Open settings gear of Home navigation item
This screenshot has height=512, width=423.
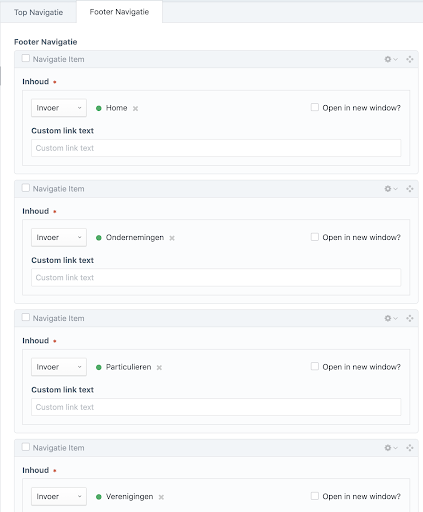391,59
